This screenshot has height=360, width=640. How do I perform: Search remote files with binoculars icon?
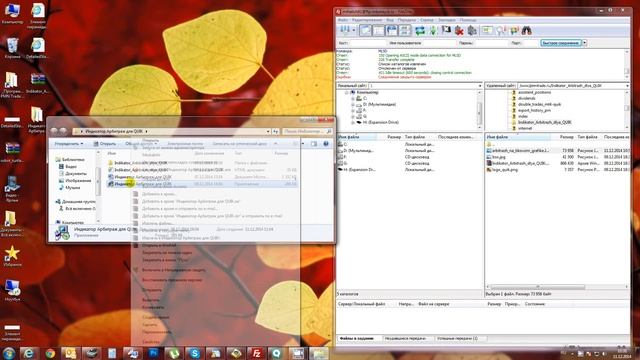(x=527, y=31)
